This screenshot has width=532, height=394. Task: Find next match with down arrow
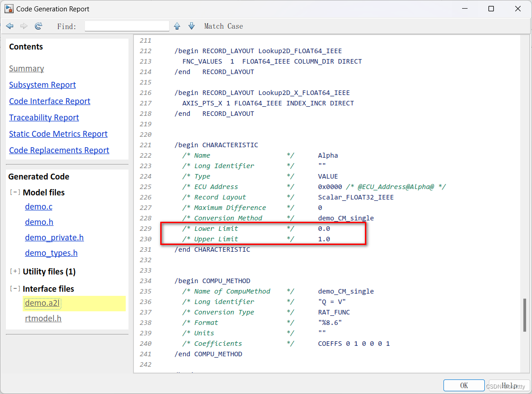pyautogui.click(x=192, y=26)
